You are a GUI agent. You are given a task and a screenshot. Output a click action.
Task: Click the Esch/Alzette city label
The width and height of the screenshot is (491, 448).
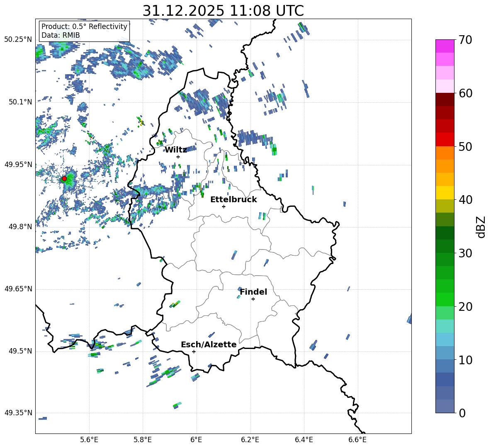tap(209, 344)
